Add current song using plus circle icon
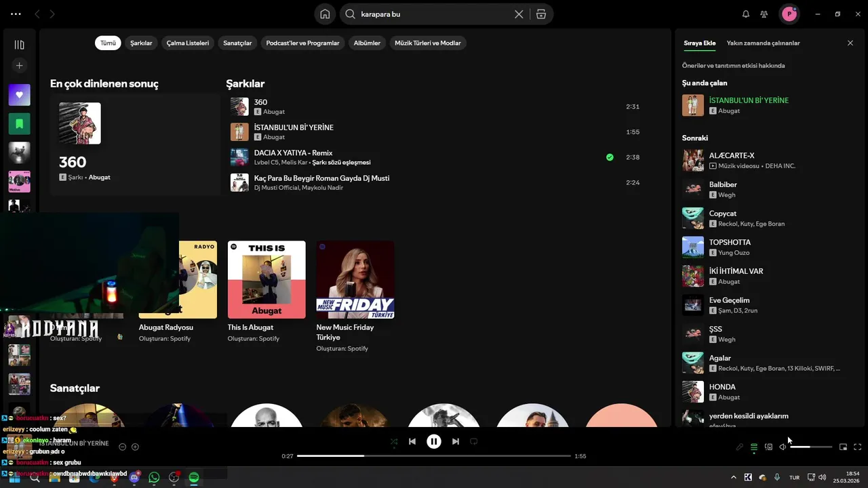Screen dimensions: 868x488 pos(135,447)
